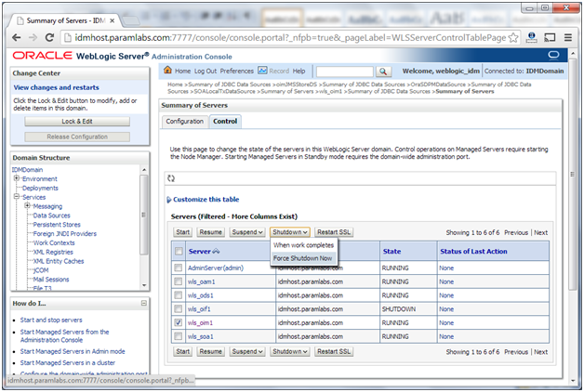Click Start and stop servers help link
This screenshot has height=392, width=584.
[51, 320]
